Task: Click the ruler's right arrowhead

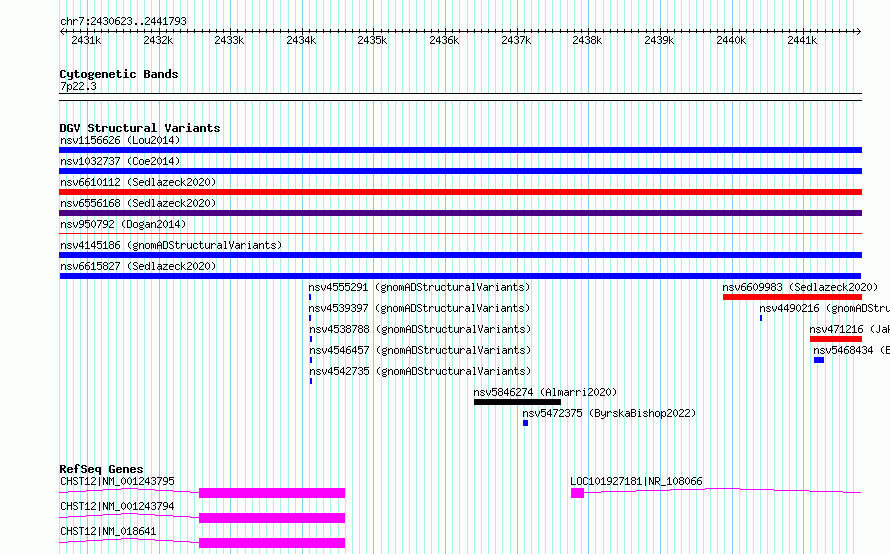Action: point(859,32)
